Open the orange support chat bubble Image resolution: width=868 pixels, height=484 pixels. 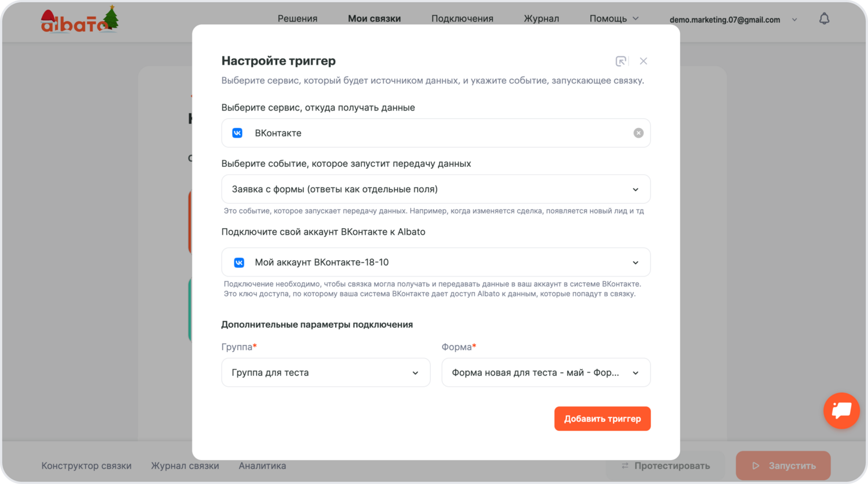pyautogui.click(x=841, y=410)
